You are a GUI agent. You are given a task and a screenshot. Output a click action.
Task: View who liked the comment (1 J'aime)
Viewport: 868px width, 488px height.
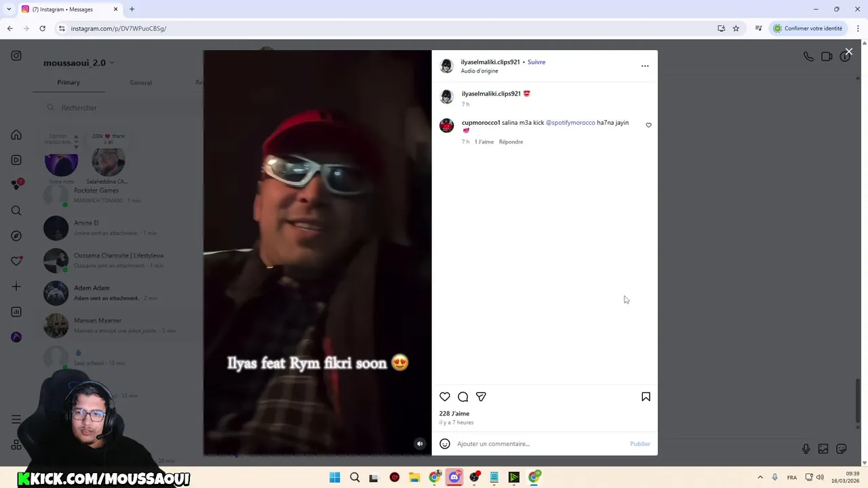point(484,142)
